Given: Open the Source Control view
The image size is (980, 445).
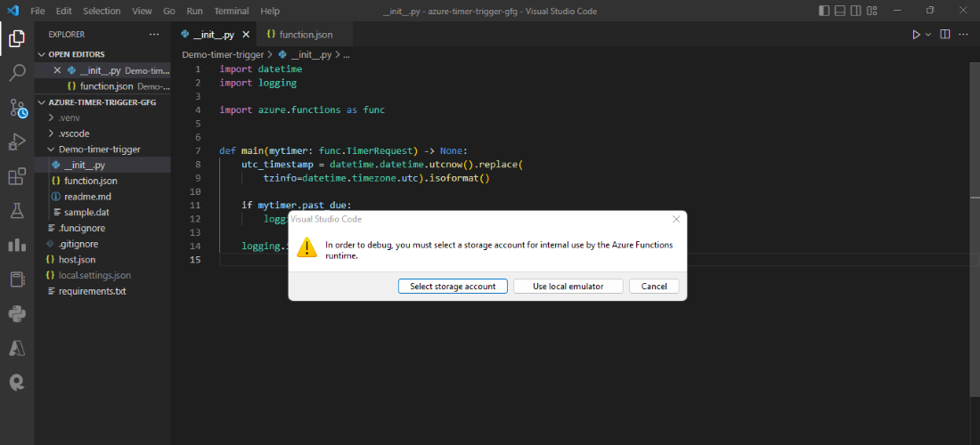Looking at the screenshot, I should [17, 108].
